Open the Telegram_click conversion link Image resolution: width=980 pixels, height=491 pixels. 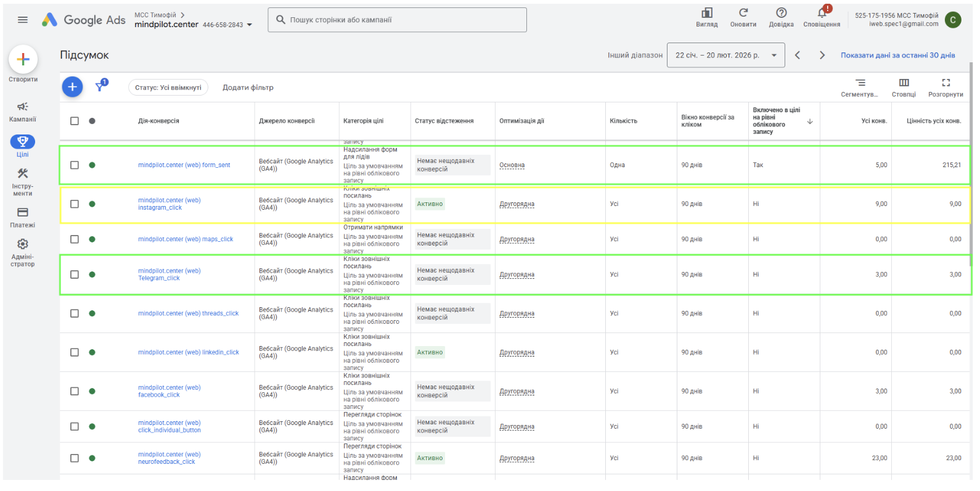coord(169,274)
